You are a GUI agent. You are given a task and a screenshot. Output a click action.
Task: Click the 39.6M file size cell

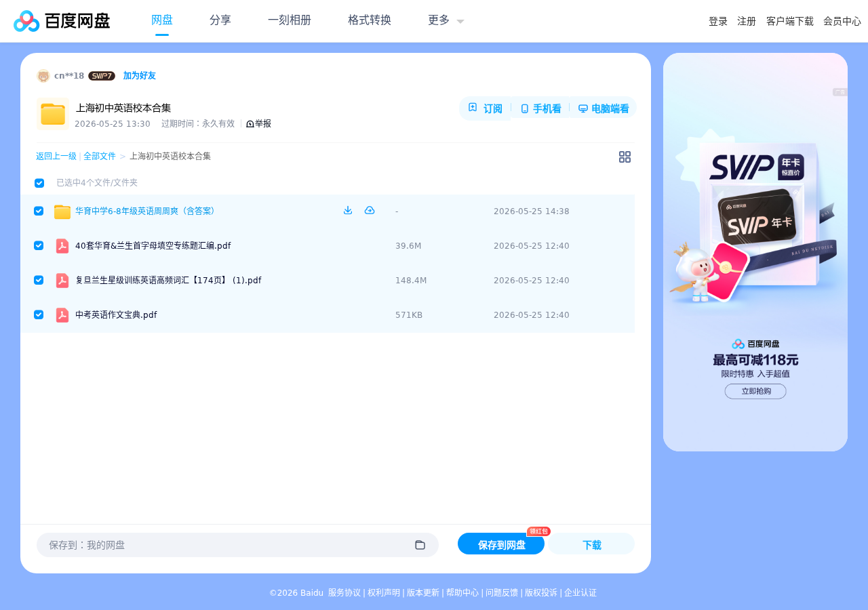coord(408,246)
